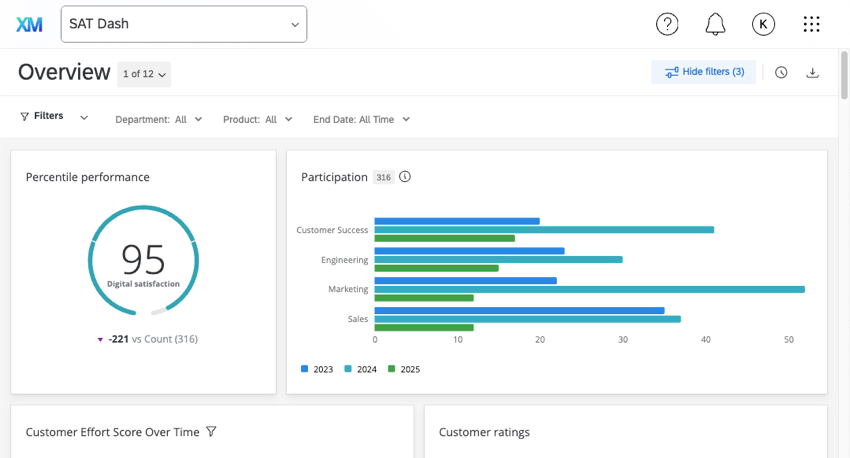Viewport: 850px width, 458px height.
Task: Open the help question mark icon
Action: point(667,24)
